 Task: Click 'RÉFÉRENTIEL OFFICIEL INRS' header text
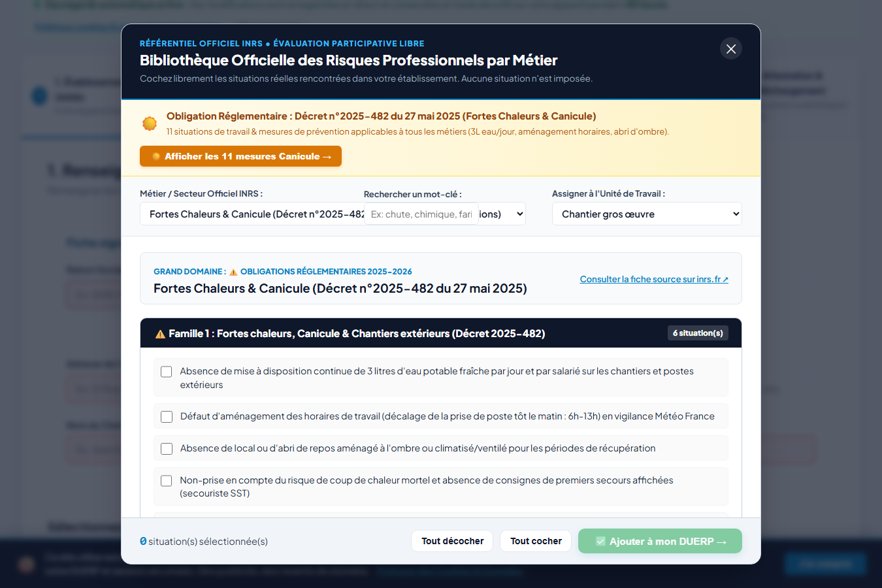coord(201,44)
